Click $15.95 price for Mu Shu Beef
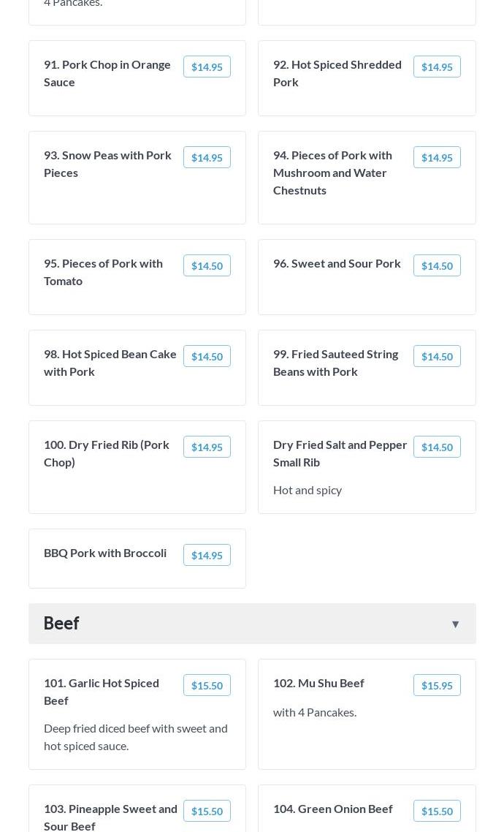Viewport: 504px width, 832px height. point(436,685)
